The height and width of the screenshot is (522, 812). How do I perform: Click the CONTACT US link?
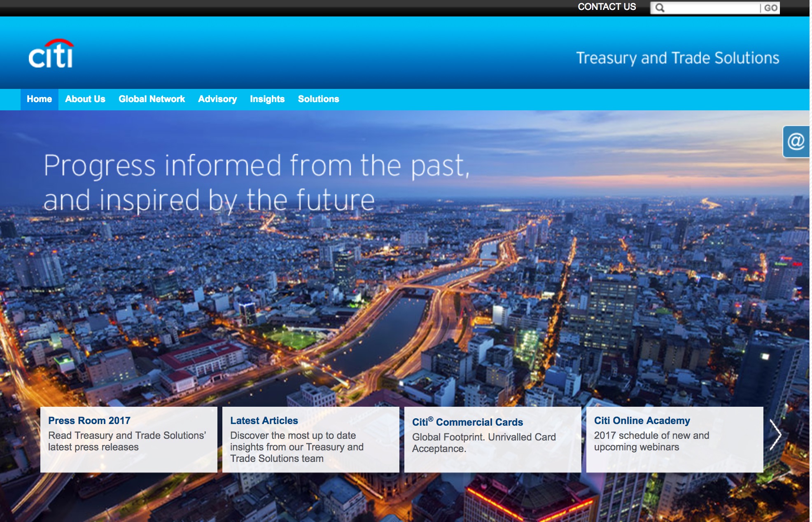pos(607,7)
